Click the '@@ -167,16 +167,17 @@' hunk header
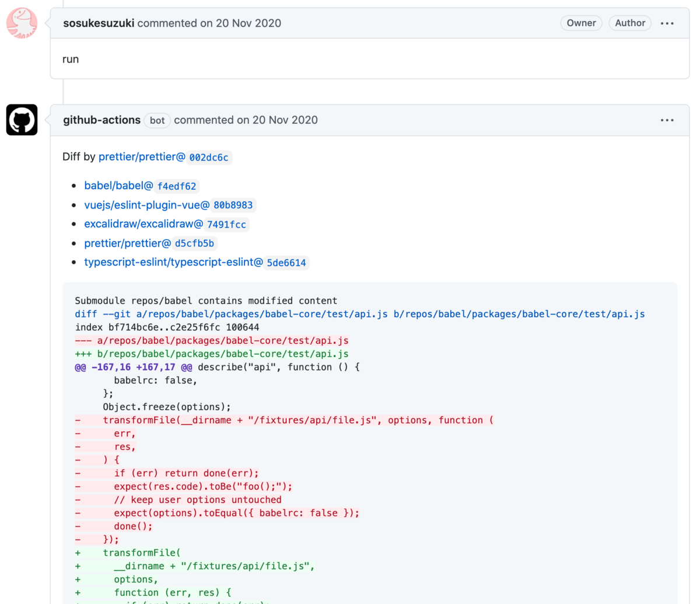The image size is (700, 604). point(134,367)
